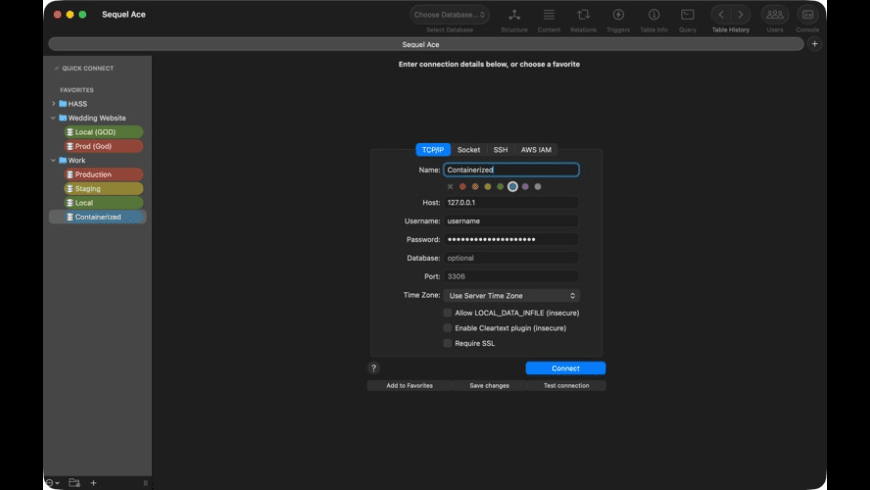Click the Password input field
The image size is (870, 490).
(x=511, y=239)
